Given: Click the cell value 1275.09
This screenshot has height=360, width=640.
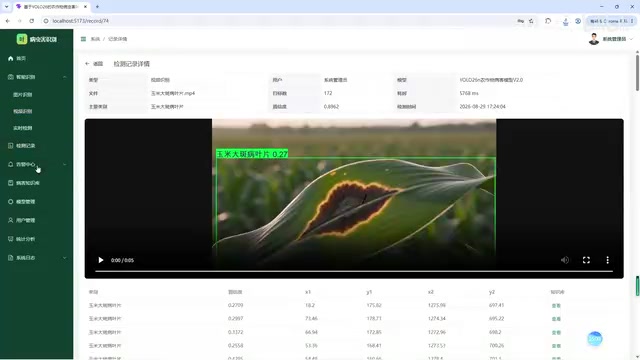Looking at the screenshot, I should coord(436,305).
